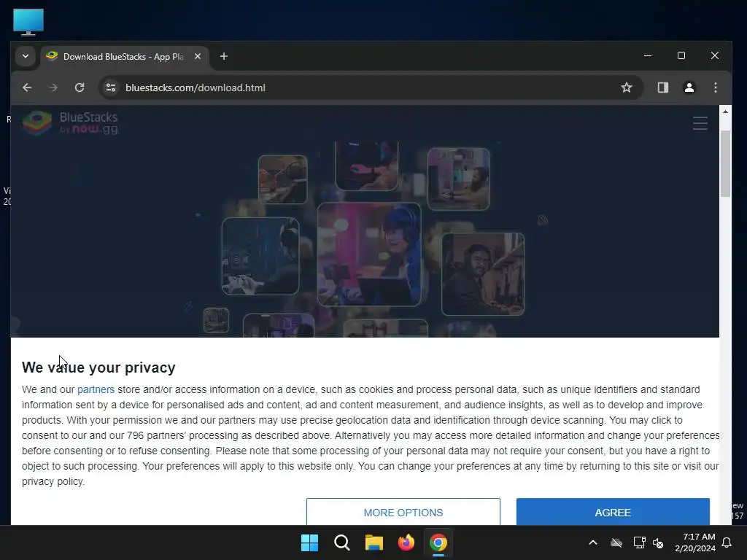Reload the BlueStacks download page
747x560 pixels.
click(80, 87)
